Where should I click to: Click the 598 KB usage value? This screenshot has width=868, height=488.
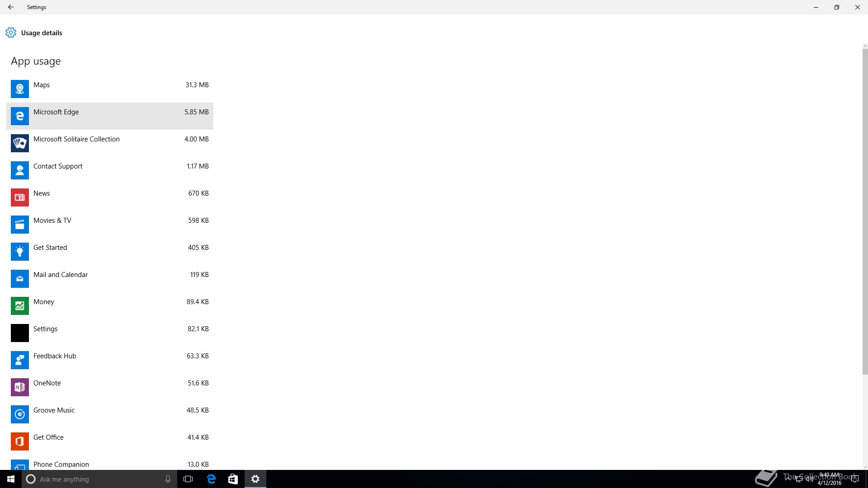198,221
